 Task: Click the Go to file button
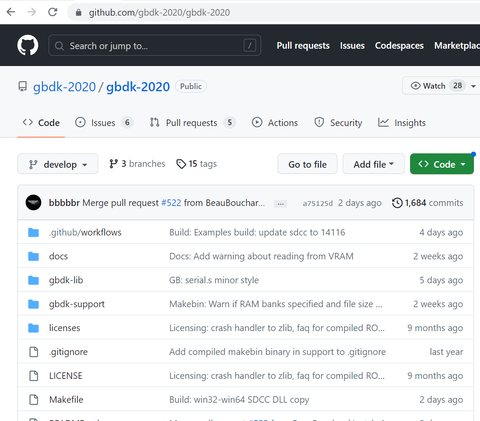(307, 164)
